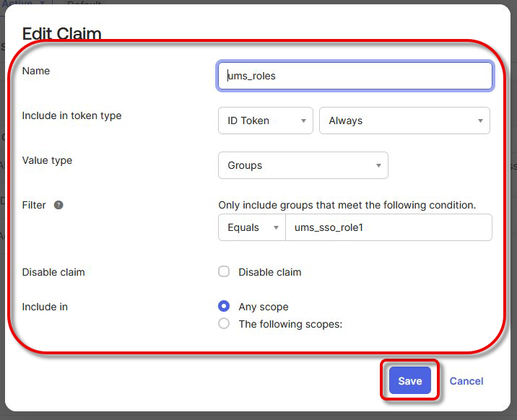The image size is (517, 420).
Task: Expand the Equals filter condition dropdown
Action: 252,227
